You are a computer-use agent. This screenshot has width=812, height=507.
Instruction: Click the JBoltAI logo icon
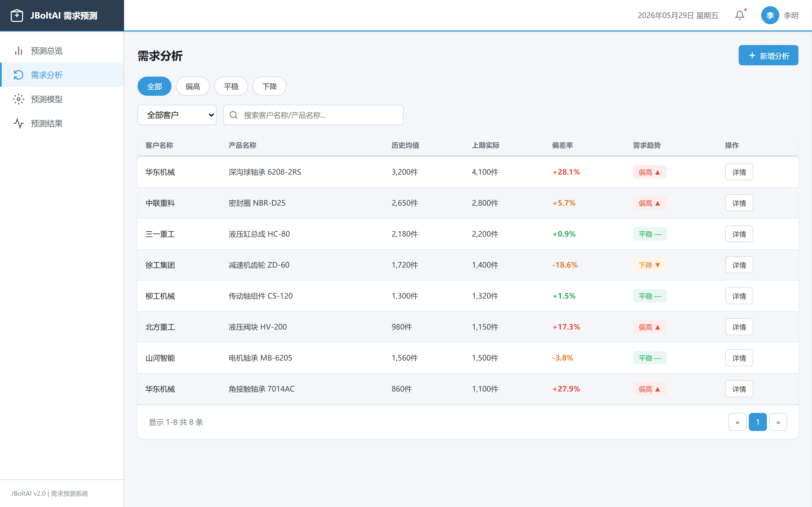[17, 15]
